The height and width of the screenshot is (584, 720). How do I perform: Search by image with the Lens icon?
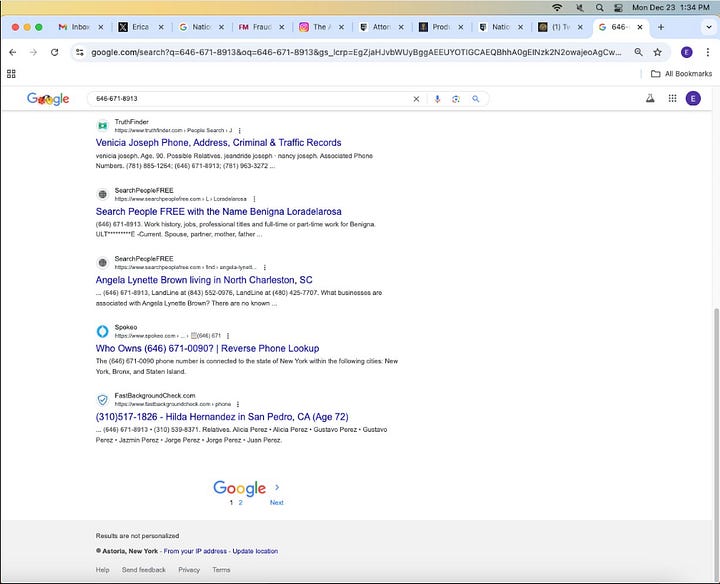click(x=456, y=99)
